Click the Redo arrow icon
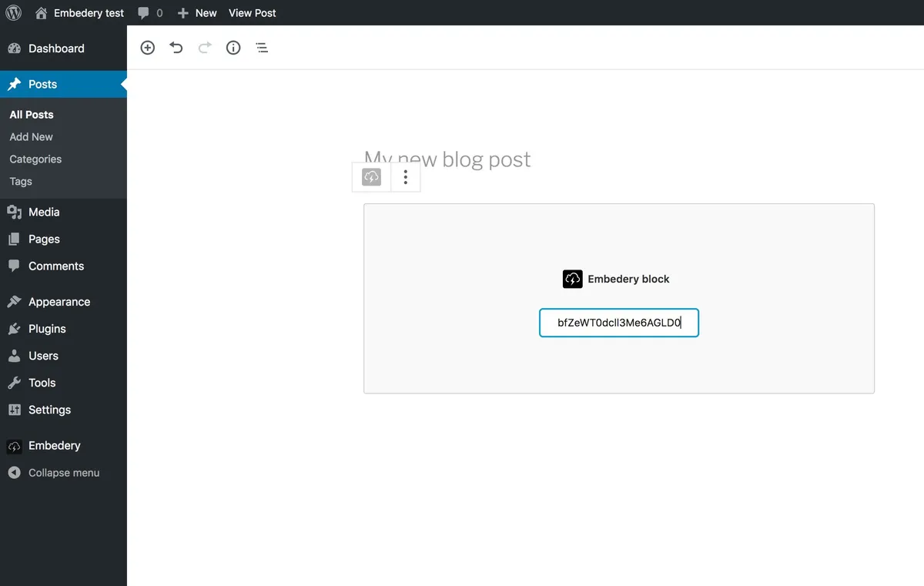 205,48
